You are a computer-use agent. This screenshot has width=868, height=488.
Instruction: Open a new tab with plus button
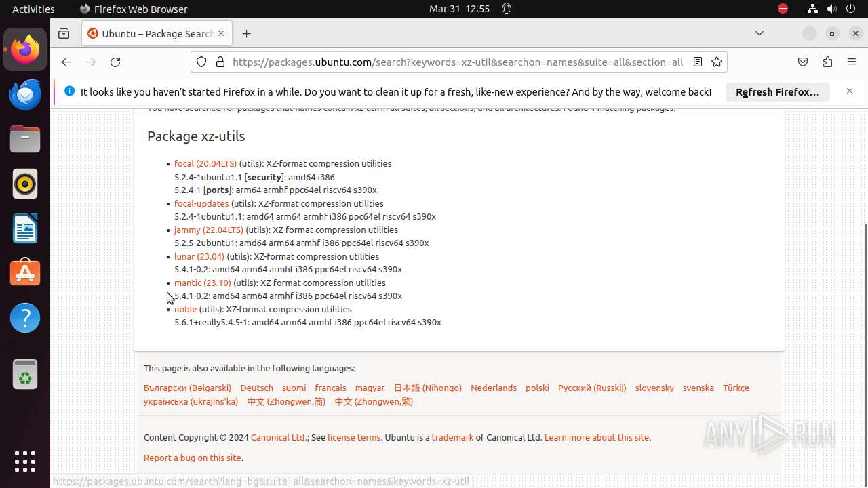point(246,33)
